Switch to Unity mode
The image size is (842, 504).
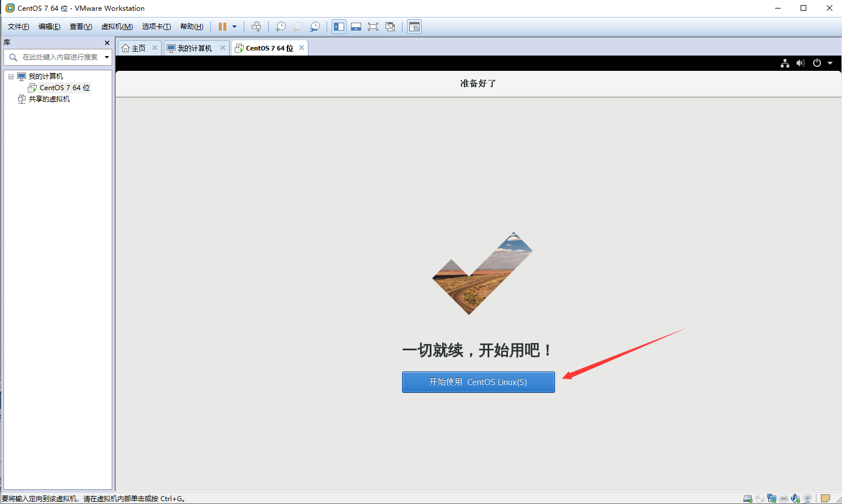[x=390, y=27]
